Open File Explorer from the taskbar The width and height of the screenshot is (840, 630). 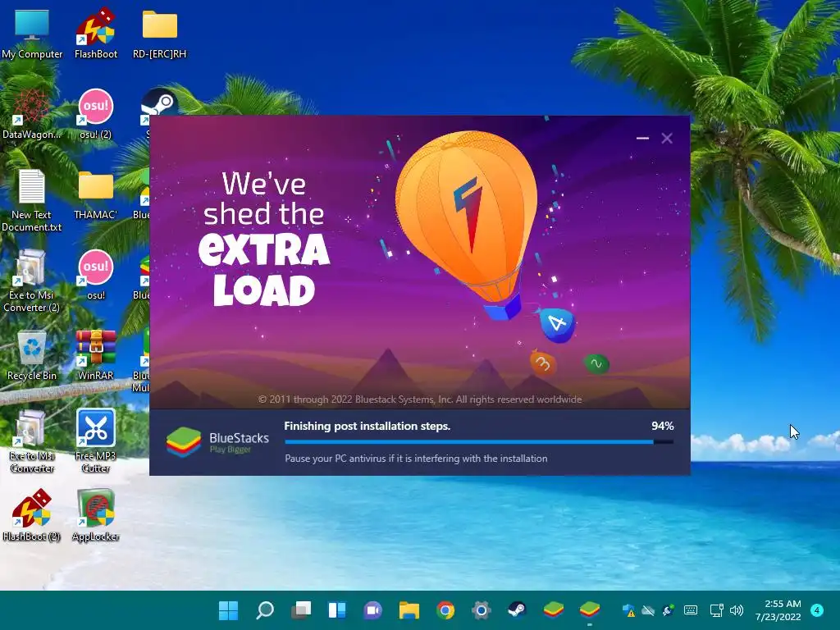[409, 610]
